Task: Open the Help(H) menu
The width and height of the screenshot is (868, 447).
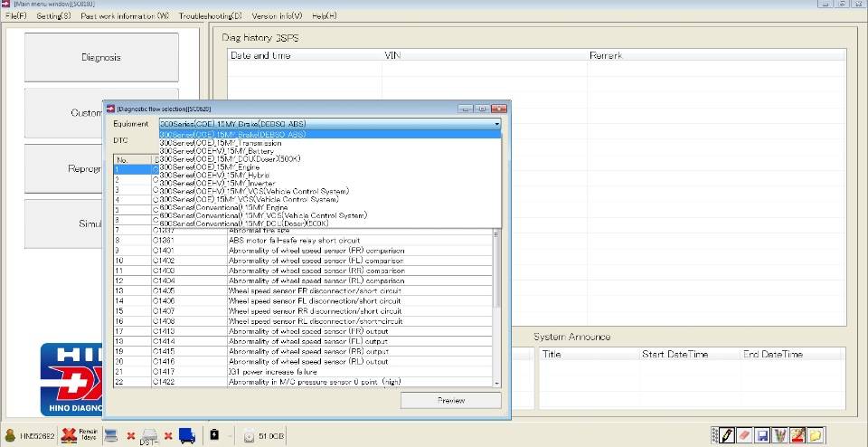Action: click(325, 16)
